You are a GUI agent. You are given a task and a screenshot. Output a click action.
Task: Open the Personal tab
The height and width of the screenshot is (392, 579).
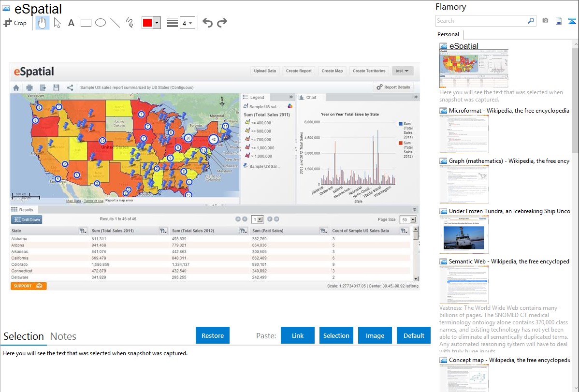click(448, 34)
